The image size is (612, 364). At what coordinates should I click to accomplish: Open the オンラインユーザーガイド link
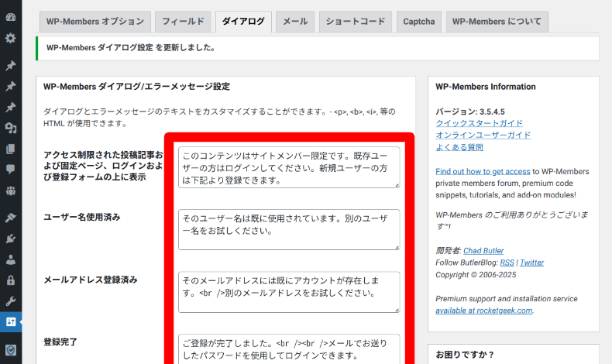483,135
